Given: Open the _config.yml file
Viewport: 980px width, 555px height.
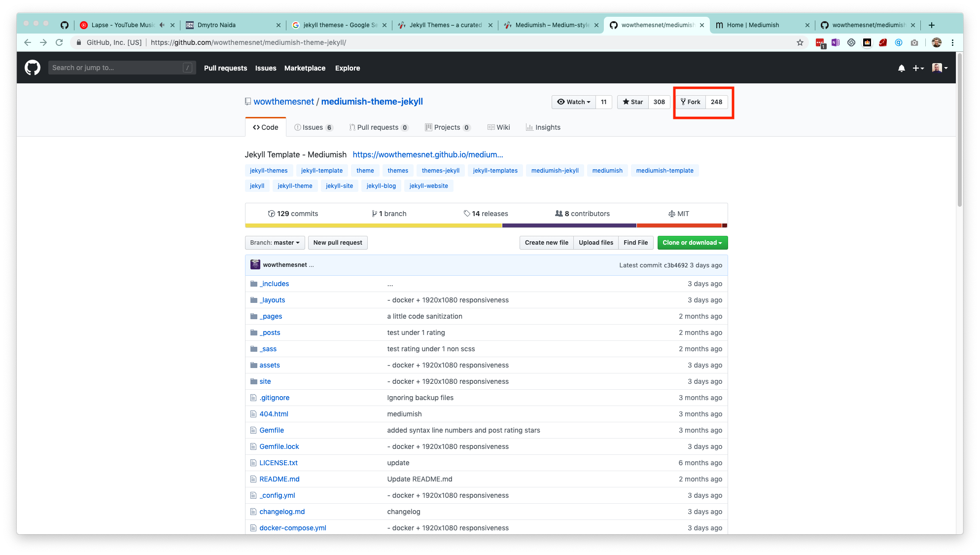Looking at the screenshot, I should click(277, 495).
